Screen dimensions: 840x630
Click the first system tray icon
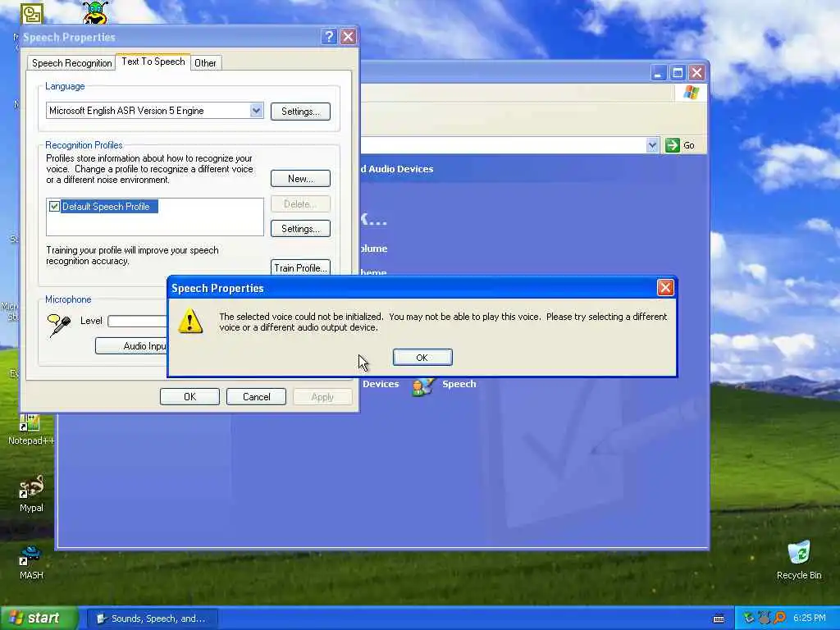[749, 619]
